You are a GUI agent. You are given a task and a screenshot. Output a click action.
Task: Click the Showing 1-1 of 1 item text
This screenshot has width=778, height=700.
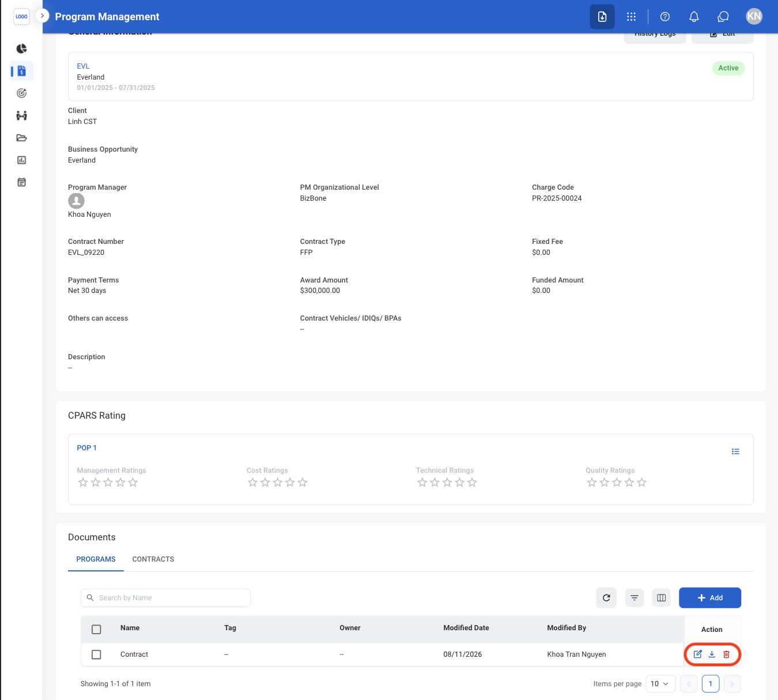(115, 684)
